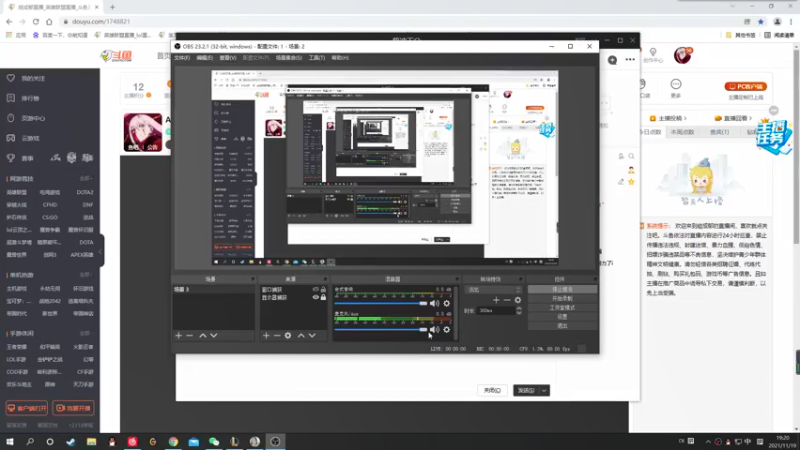Image resolution: width=800 pixels, height=450 pixels.
Task: Click dropdown arrow beside 发送 button
Action: tap(544, 391)
